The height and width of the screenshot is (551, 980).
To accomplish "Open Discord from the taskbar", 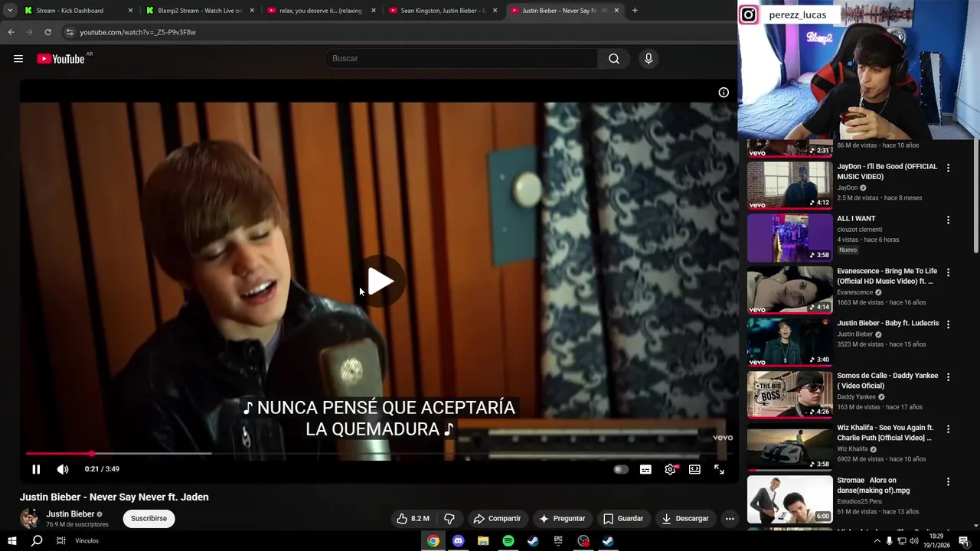I will 458,541.
